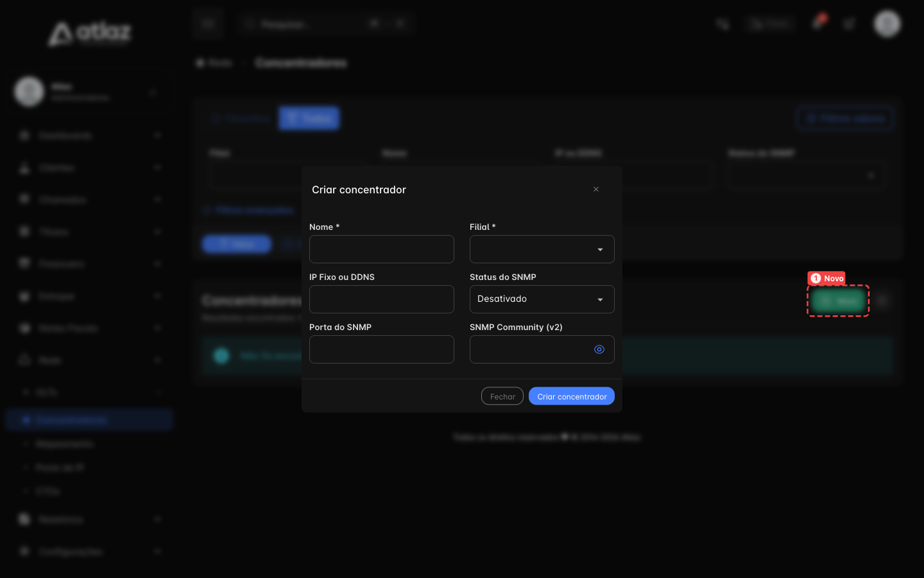Open the Filial dropdown
This screenshot has width=924, height=578.
(542, 249)
